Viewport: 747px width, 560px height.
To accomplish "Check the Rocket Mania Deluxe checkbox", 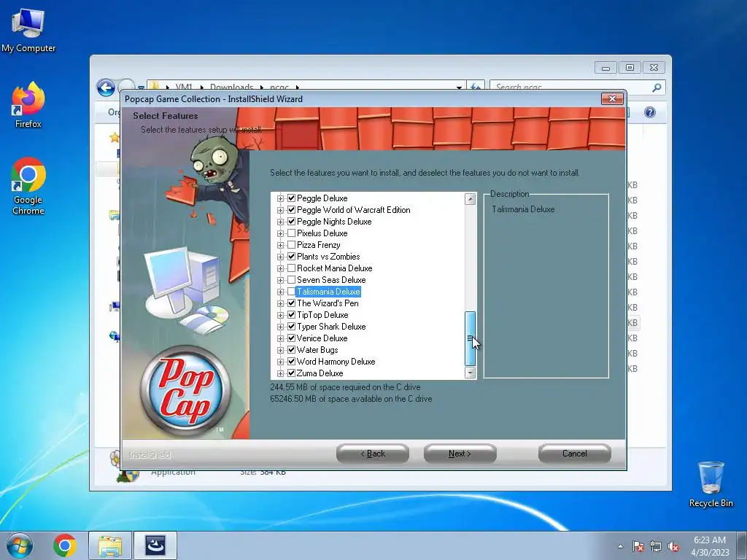I will coord(292,268).
